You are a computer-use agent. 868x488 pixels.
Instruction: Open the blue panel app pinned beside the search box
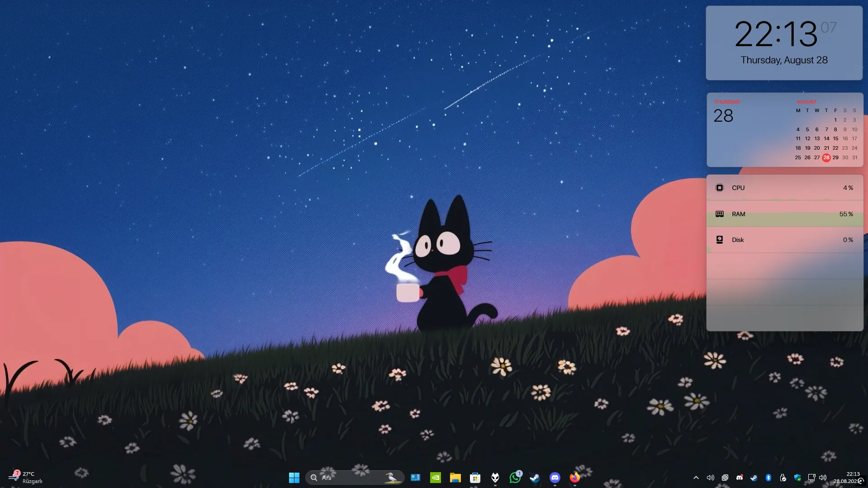[415, 478]
